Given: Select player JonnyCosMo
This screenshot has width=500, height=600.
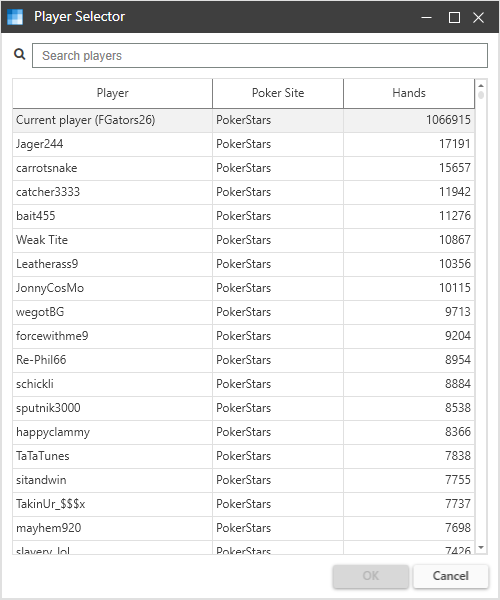Looking at the screenshot, I should [243, 288].
